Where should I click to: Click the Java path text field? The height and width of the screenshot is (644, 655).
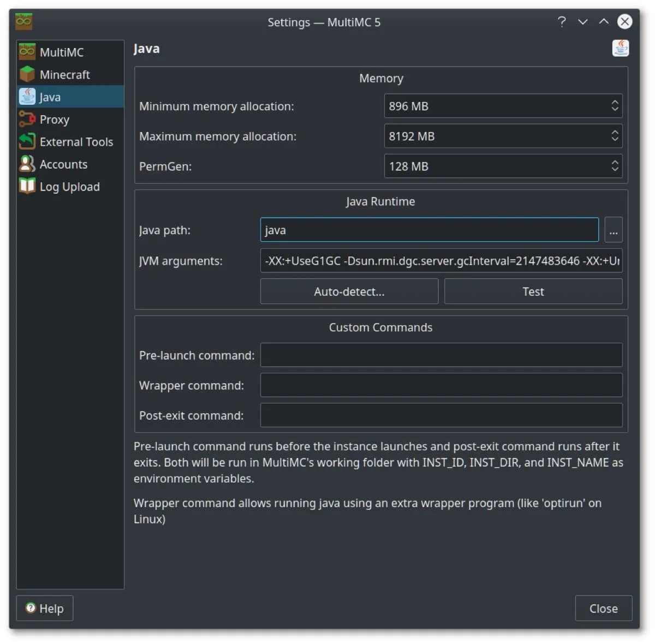(x=430, y=230)
